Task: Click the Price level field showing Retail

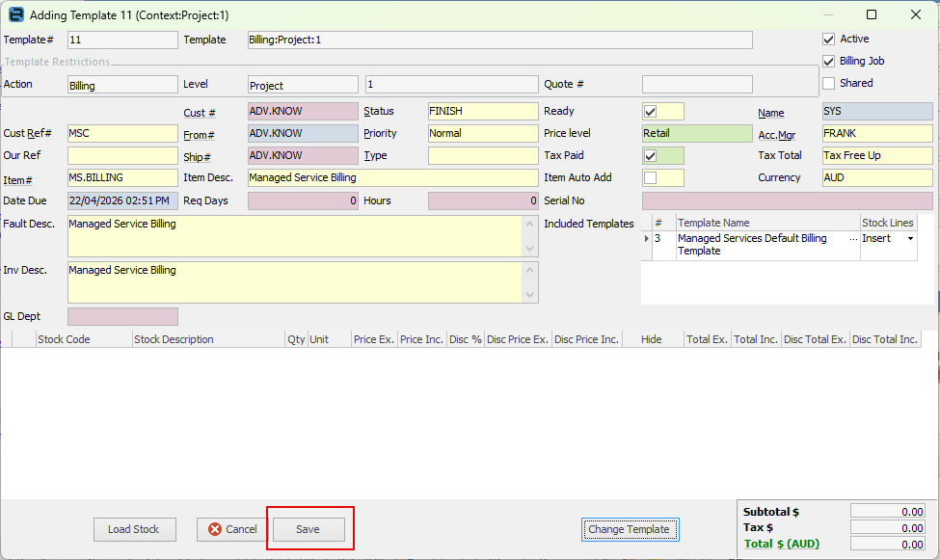Action: [697, 134]
